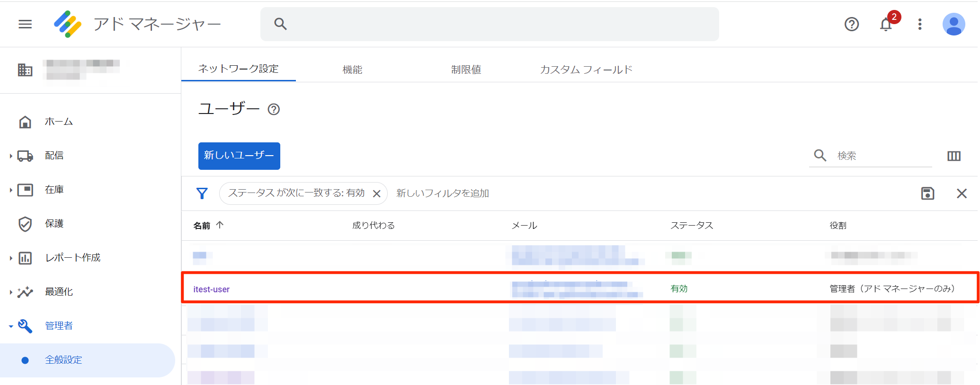Remove the ステータス 有効 filter chip
This screenshot has height=385, width=980.
click(x=377, y=194)
